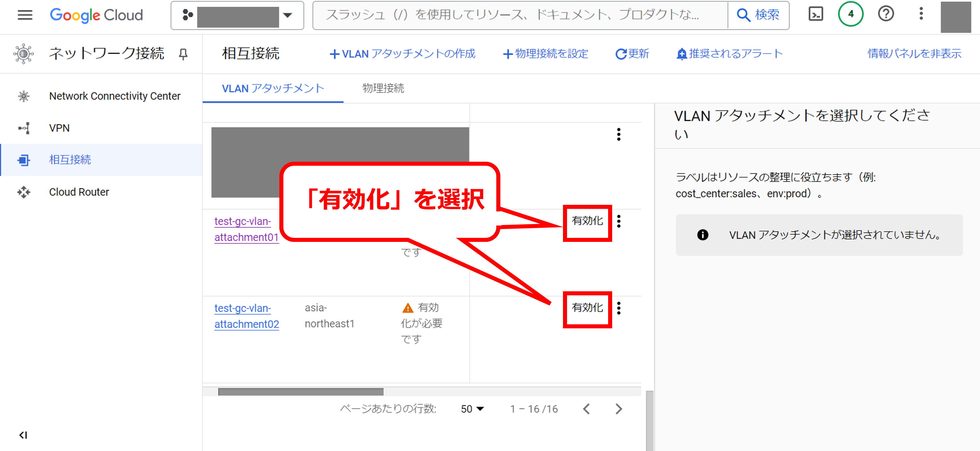Screen dimensions: 980x451
Task: Click VLAN アタッチメントの作成 button
Action: 402,54
